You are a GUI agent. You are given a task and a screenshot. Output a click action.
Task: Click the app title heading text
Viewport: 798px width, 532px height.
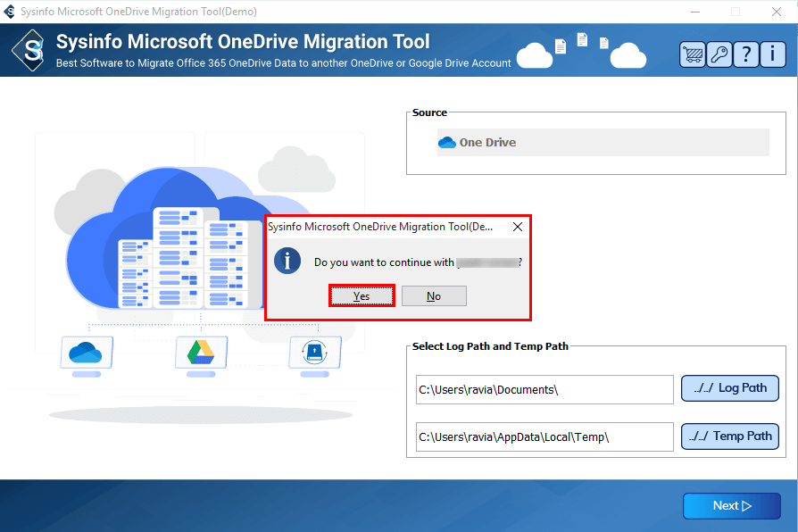(x=243, y=42)
